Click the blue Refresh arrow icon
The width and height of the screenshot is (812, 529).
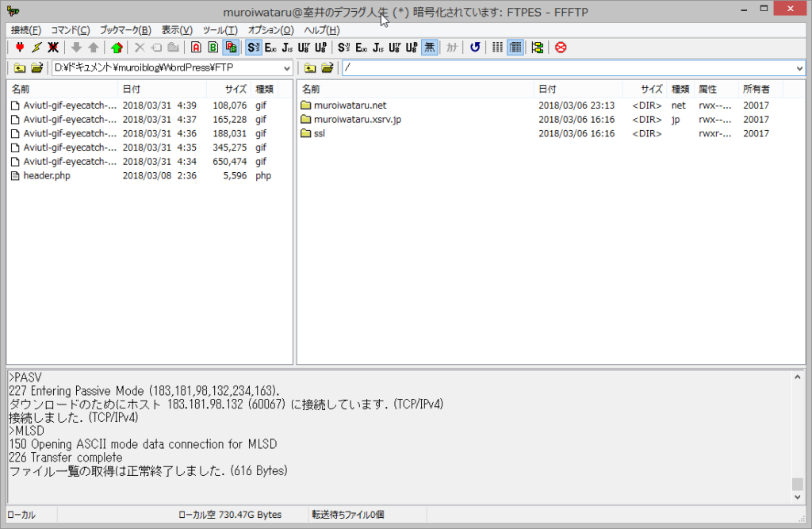pyautogui.click(x=474, y=48)
